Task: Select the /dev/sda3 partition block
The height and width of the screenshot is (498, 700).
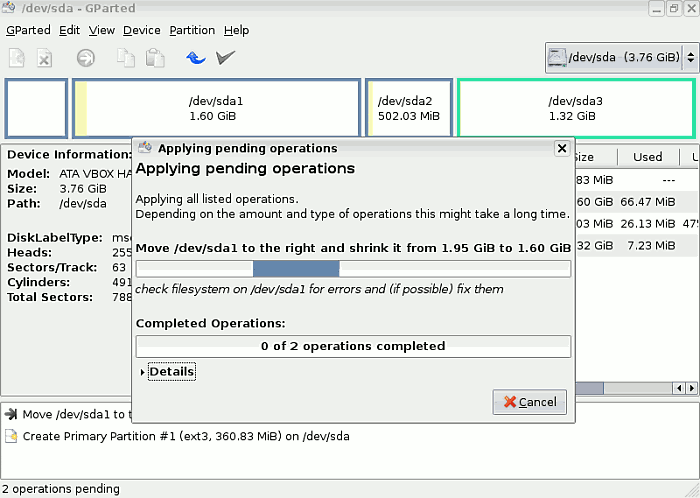Action: pyautogui.click(x=575, y=108)
